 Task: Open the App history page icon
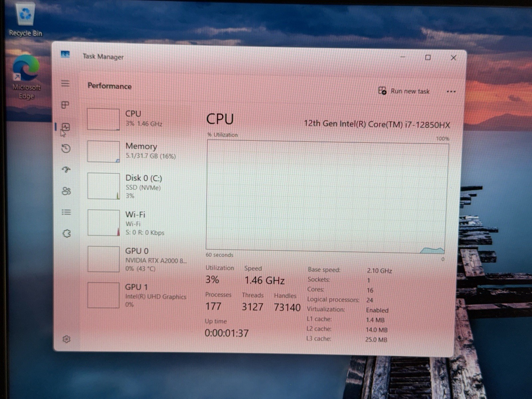[66, 148]
